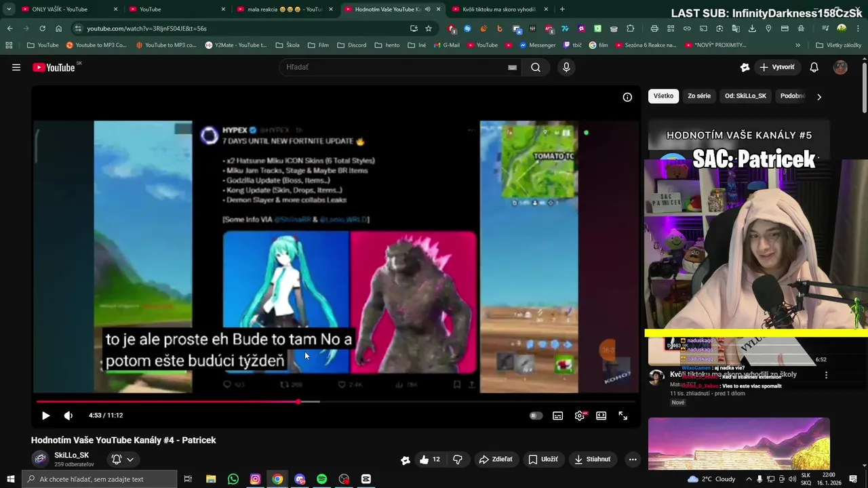
Task: Click the address bar URL
Action: [x=146, y=28]
